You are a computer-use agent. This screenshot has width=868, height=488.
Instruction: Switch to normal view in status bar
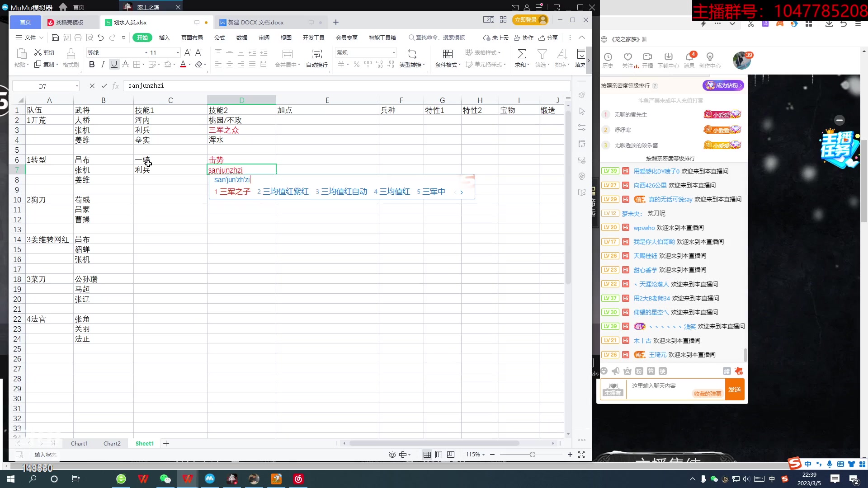click(x=427, y=455)
